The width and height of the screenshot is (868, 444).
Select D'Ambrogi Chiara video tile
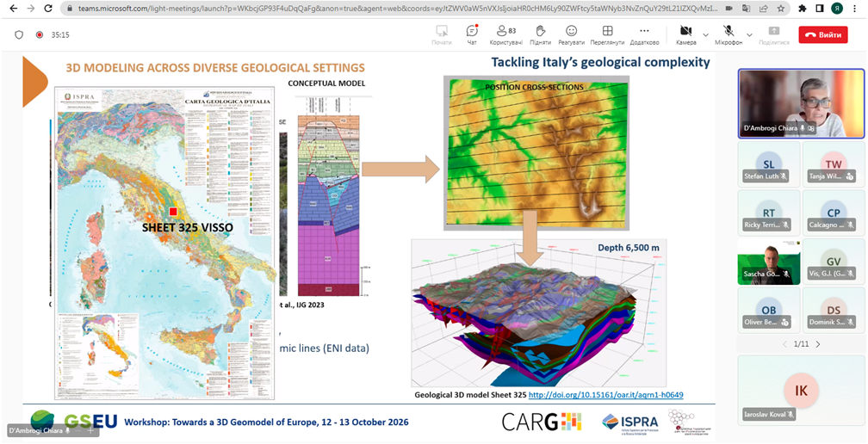pyautogui.click(x=801, y=103)
